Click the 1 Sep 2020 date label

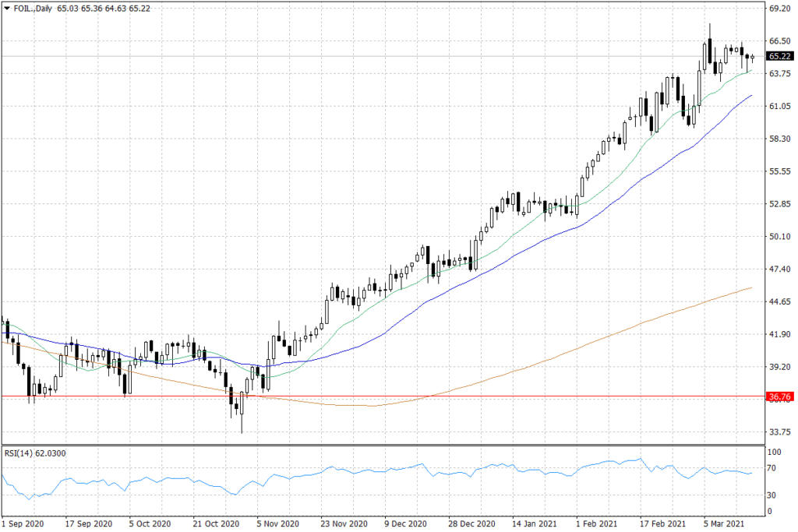[x=23, y=524]
